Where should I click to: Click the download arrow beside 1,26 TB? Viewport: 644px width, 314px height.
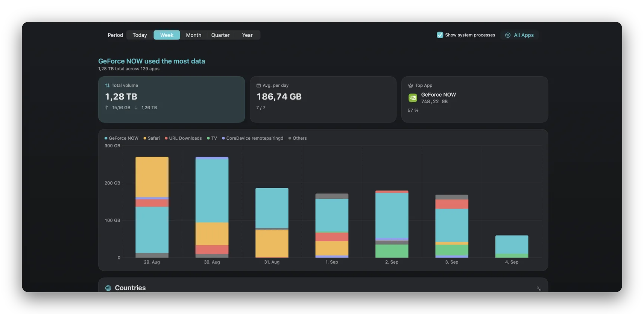tap(136, 107)
